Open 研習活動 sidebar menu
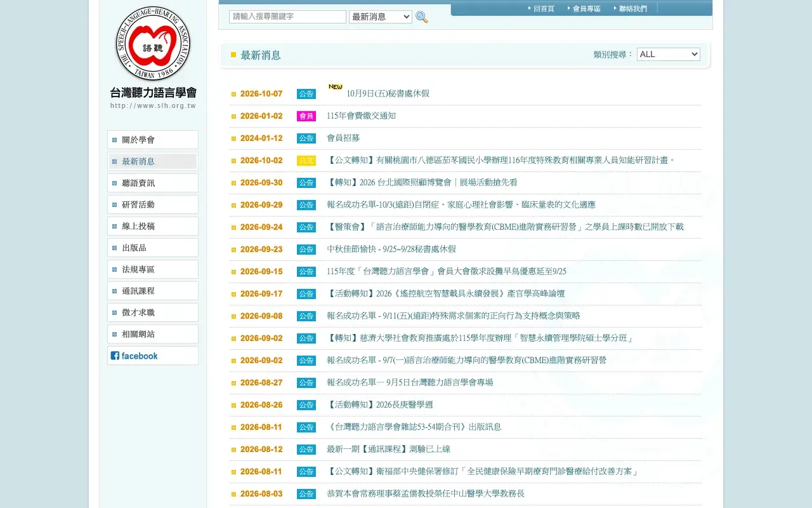This screenshot has width=812, height=508. point(153,204)
